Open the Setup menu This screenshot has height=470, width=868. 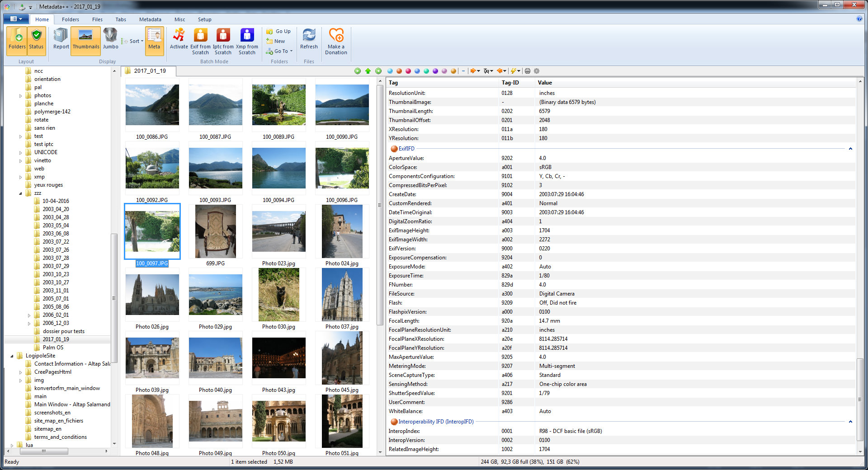tap(204, 19)
